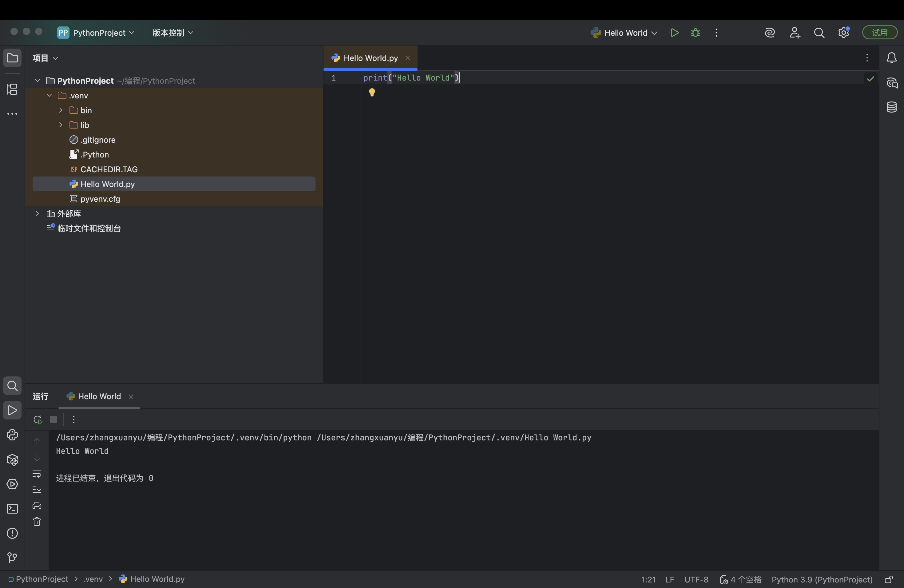This screenshot has width=904, height=588.
Task: Open AI Assistant from the title bar
Action: [770, 33]
